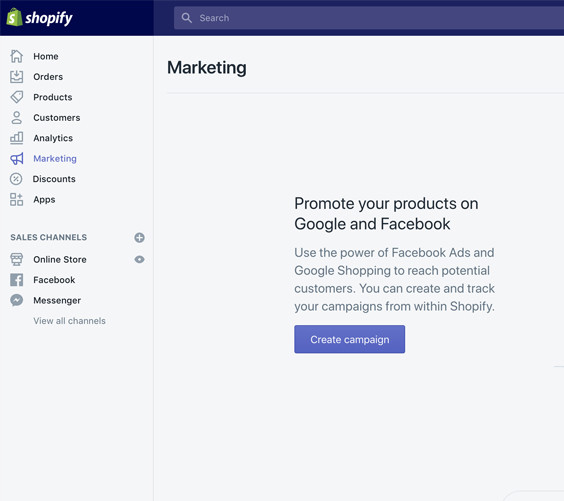Click the Messenger chat bubble icon

17,300
